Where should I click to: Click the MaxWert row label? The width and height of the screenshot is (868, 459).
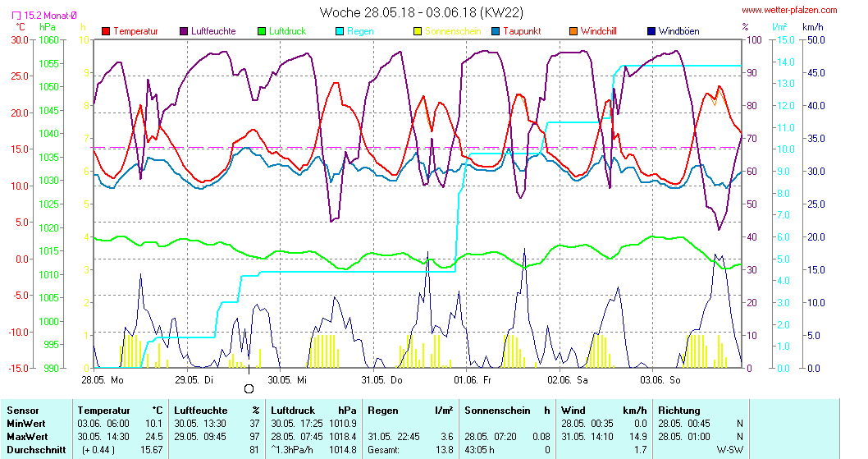(x=27, y=437)
